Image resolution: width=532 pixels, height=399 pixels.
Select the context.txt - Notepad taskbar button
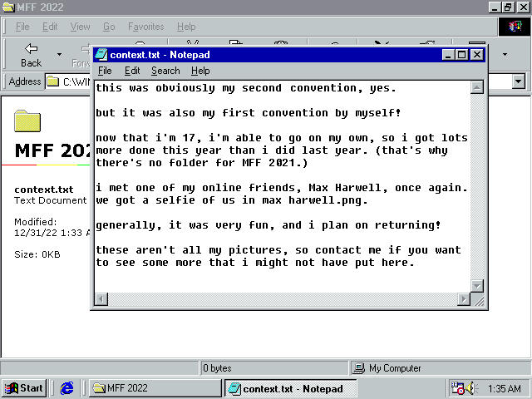click(x=290, y=388)
